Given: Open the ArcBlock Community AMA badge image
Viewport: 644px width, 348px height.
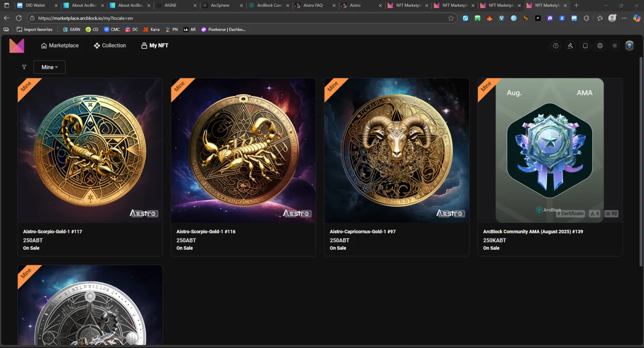Looking at the screenshot, I should coord(550,150).
